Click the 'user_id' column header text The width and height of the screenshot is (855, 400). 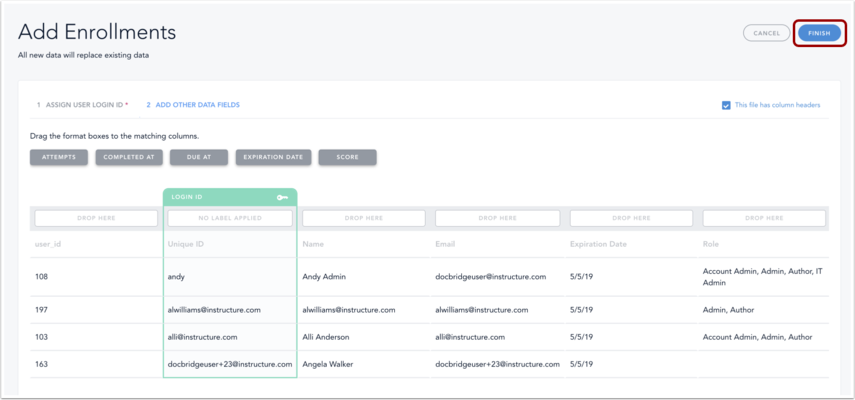point(47,244)
